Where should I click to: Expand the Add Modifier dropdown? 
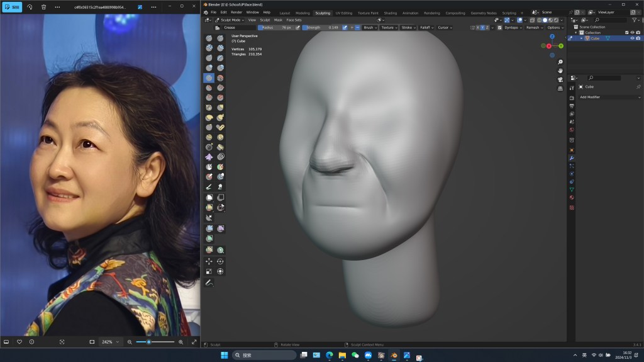(610, 97)
